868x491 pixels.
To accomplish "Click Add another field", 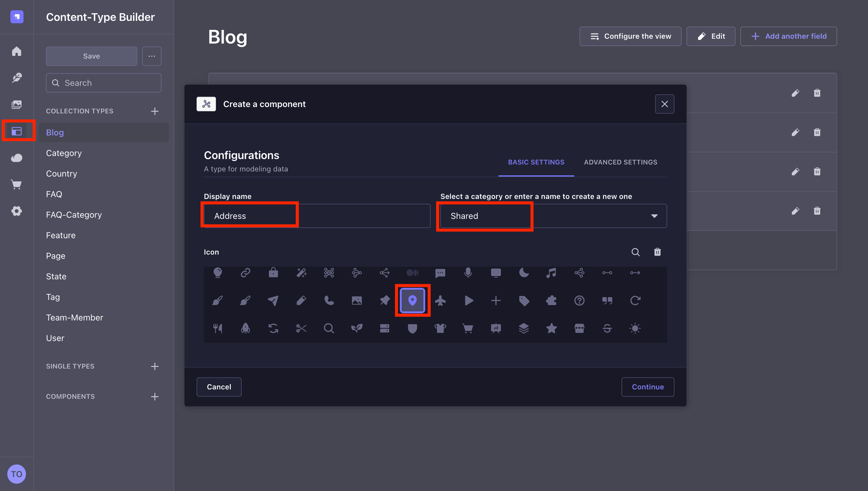I will [788, 36].
